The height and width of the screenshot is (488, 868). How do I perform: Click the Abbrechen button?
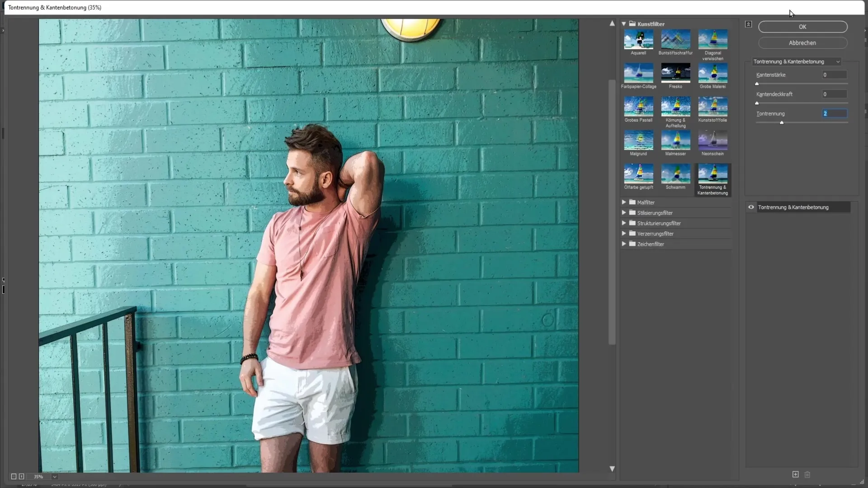(802, 43)
